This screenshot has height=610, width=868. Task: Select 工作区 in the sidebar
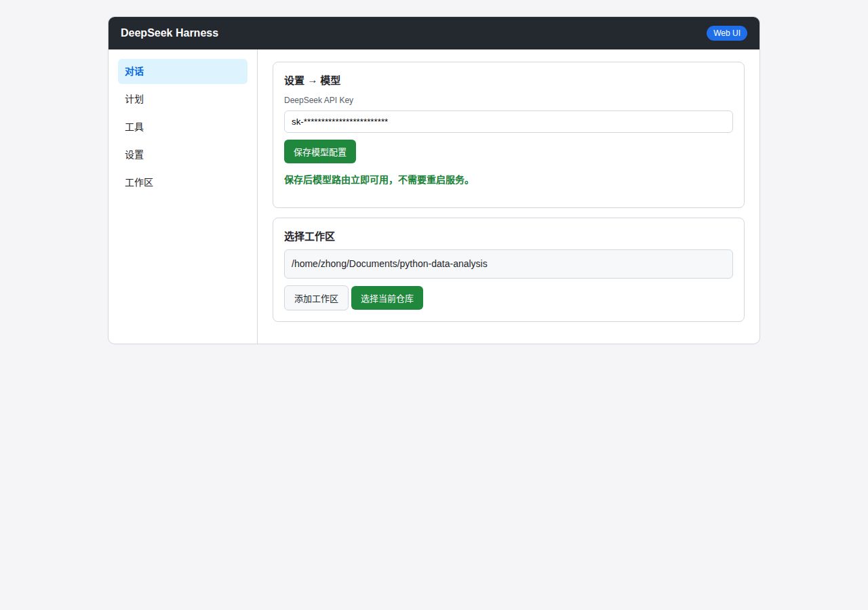[182, 182]
